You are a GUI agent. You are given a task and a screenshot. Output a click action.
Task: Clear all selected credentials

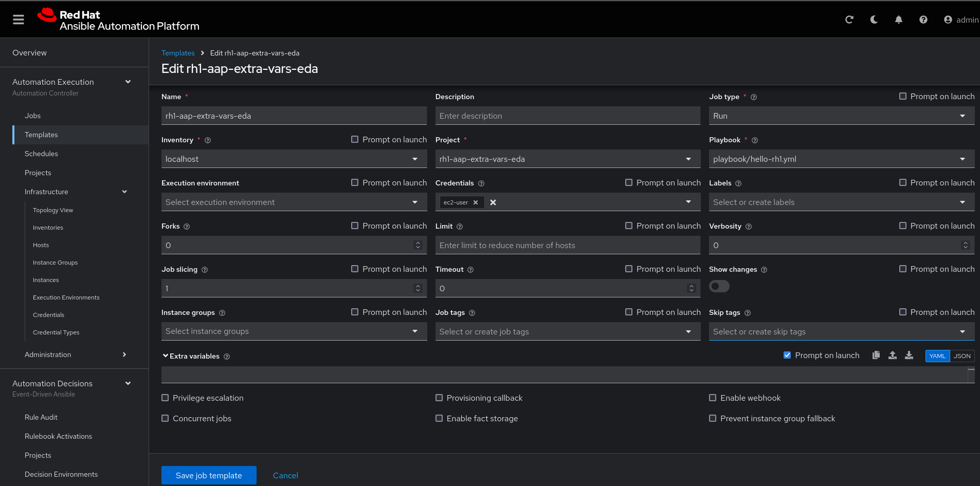[x=493, y=202]
